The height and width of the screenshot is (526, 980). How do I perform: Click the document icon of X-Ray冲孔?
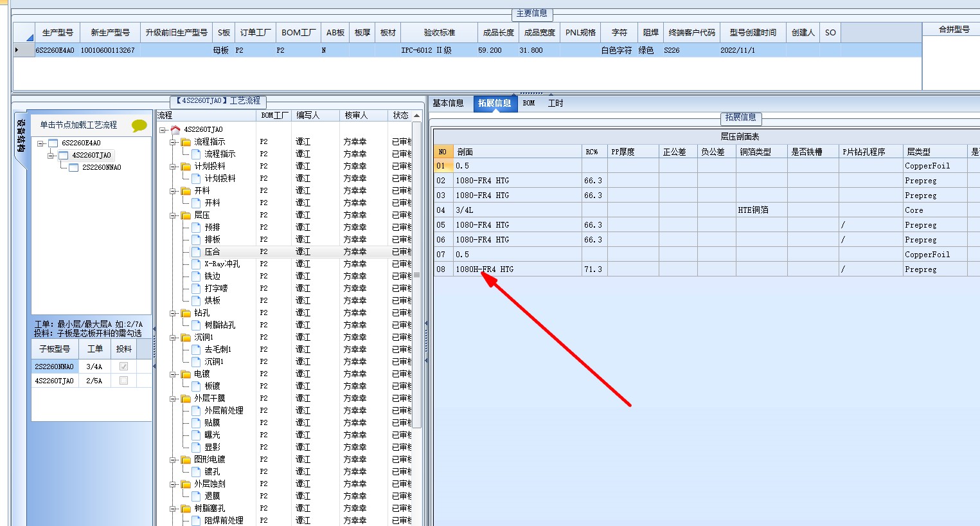pos(197,264)
